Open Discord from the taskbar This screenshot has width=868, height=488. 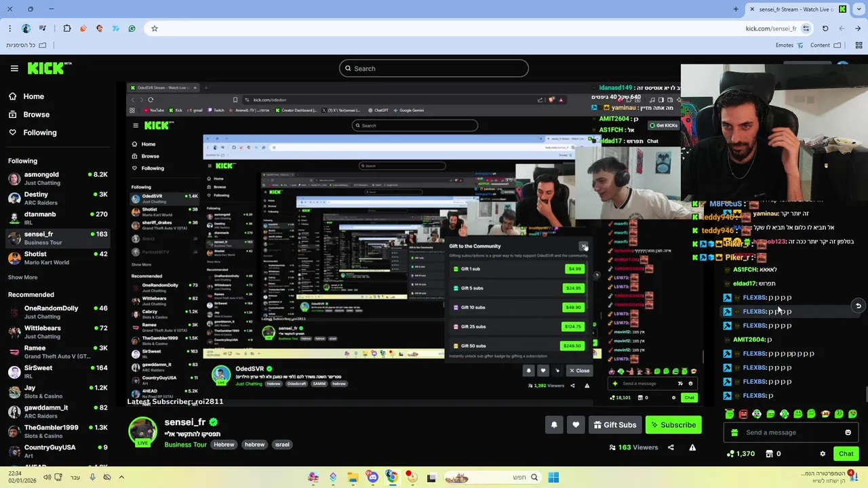[372, 477]
